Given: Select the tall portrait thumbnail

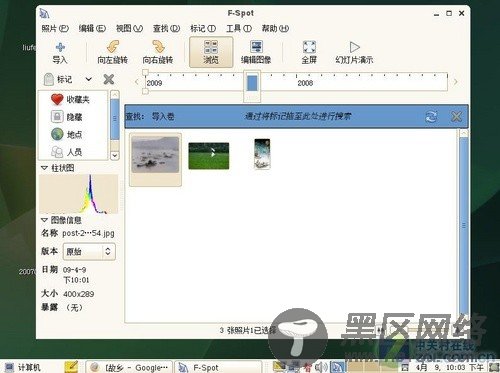Looking at the screenshot, I should [262, 154].
